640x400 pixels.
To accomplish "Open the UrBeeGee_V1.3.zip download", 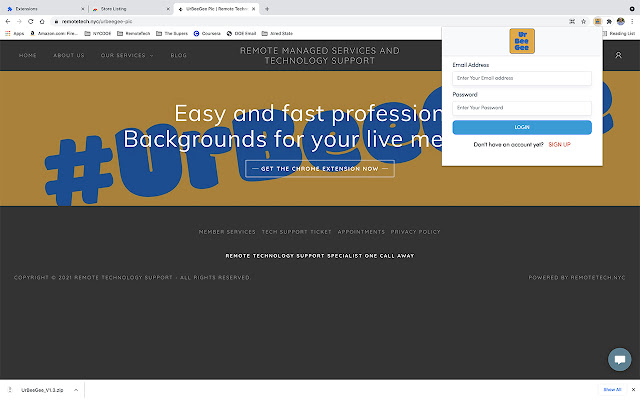I will [x=42, y=390].
